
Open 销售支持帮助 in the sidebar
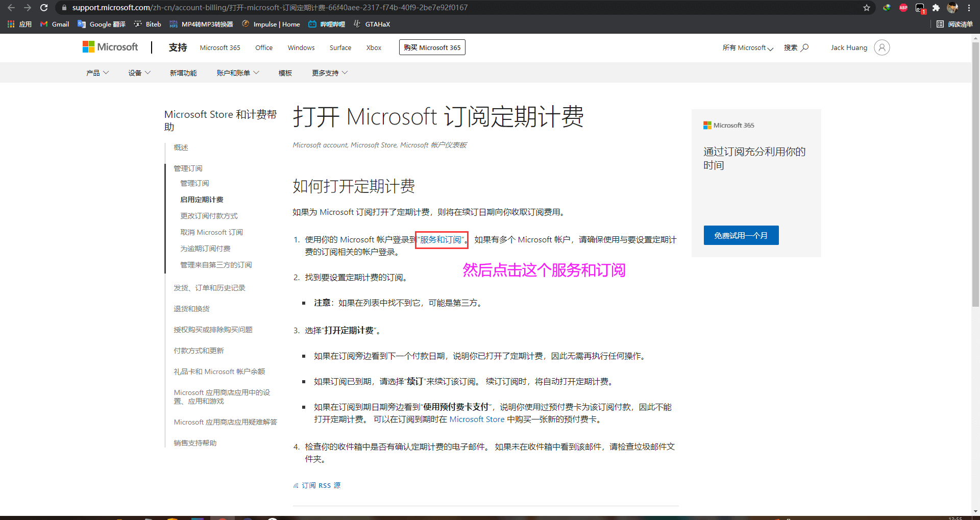point(195,443)
